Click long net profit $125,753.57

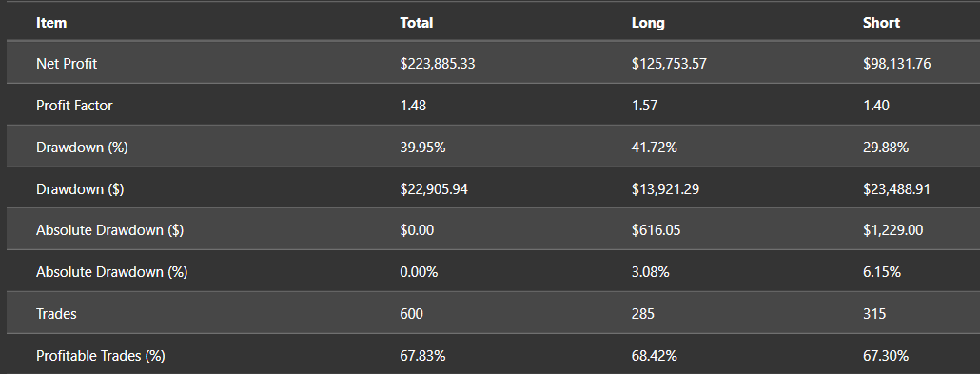[x=670, y=64]
